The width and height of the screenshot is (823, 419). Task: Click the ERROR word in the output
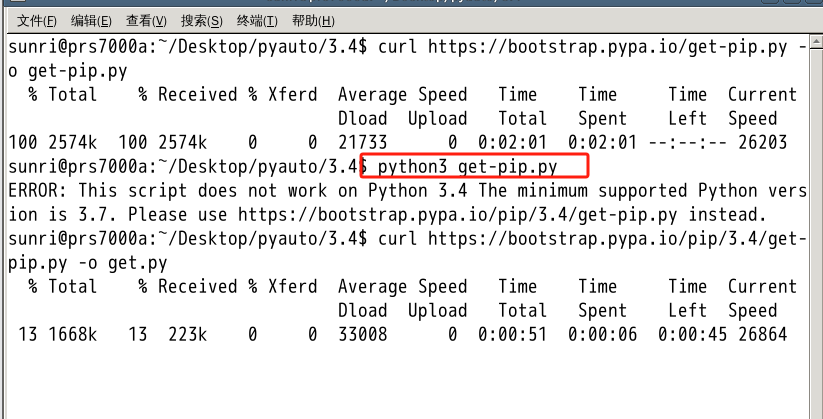32,190
